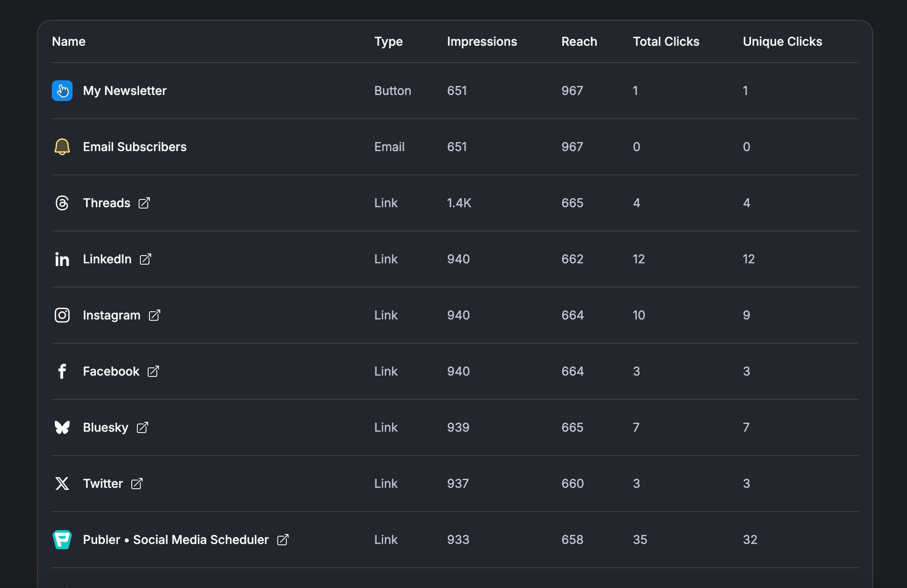Click the Unique Clicks column header

click(x=782, y=41)
